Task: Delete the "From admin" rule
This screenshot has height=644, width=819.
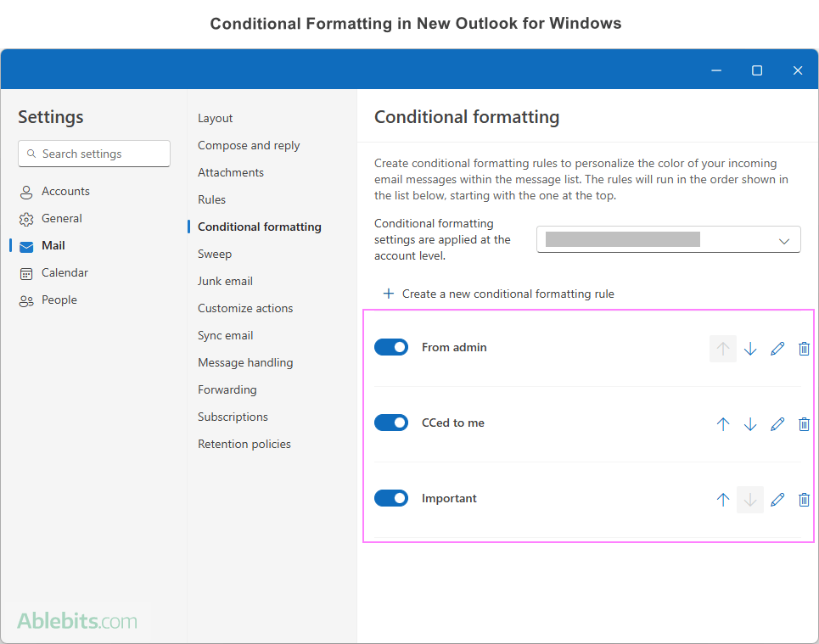Action: click(x=804, y=348)
